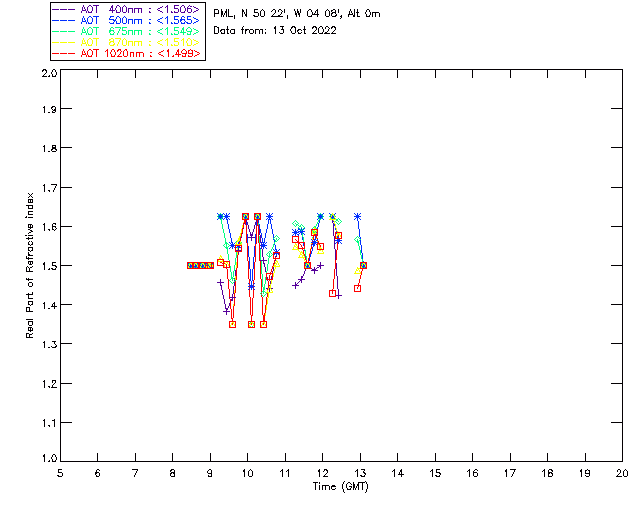This screenshot has width=640, height=512.
Task: Click the x-axis tick label 13
Action: coord(360,473)
